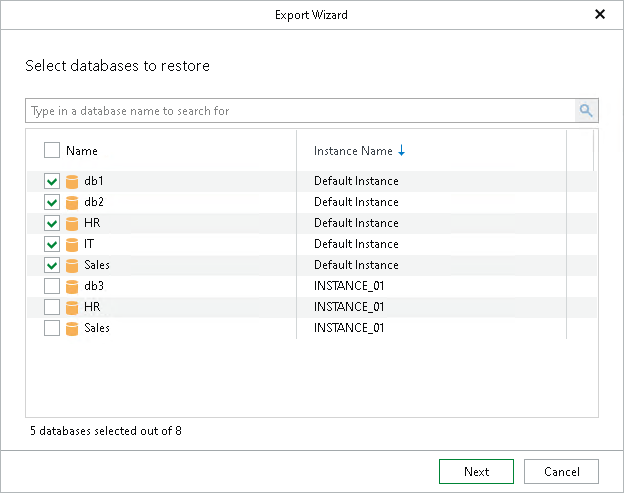Uncheck the Default Instance HR checkbox
The height and width of the screenshot is (493, 624).
[52, 223]
